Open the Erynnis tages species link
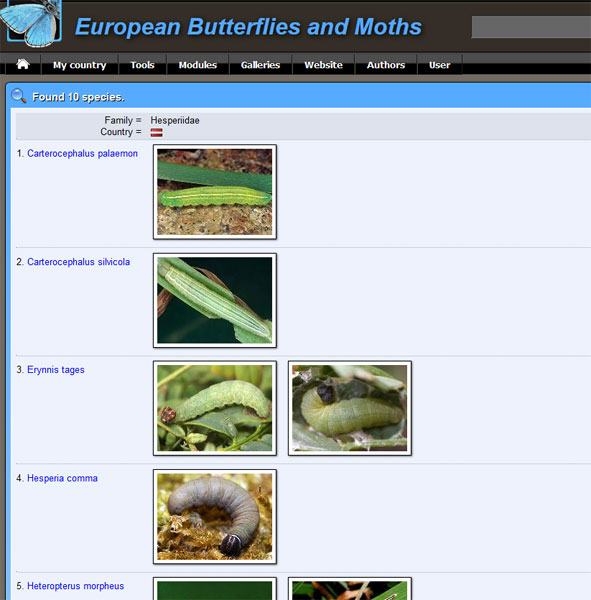 [56, 370]
